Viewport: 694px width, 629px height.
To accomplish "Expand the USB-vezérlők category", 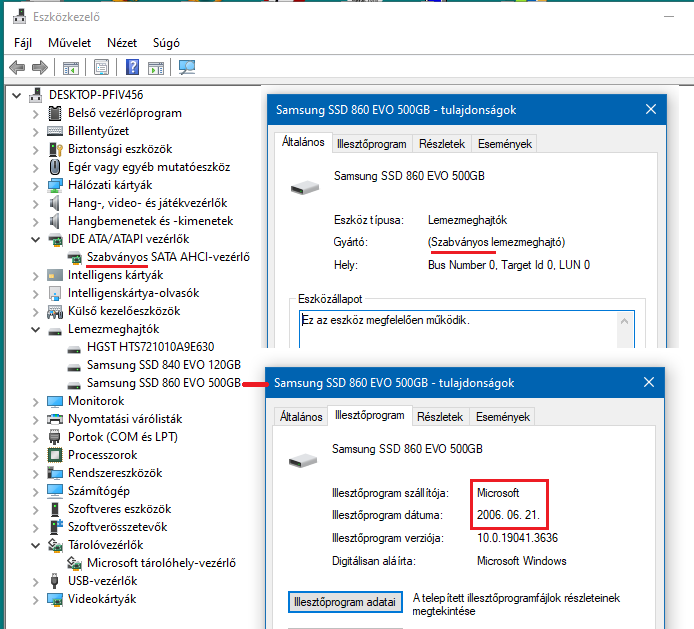I will tap(35, 581).
